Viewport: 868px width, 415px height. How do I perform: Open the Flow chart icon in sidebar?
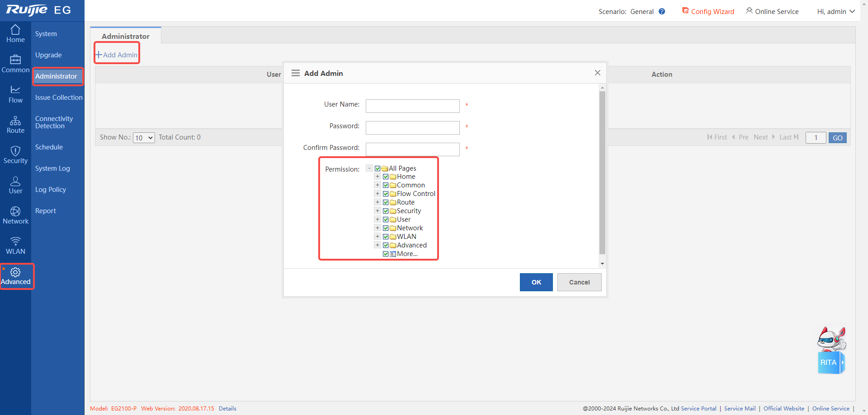pos(15,90)
